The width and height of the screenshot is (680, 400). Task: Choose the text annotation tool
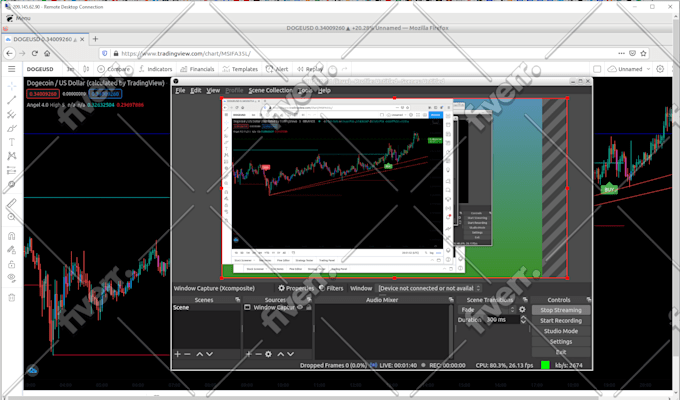pyautogui.click(x=12, y=142)
